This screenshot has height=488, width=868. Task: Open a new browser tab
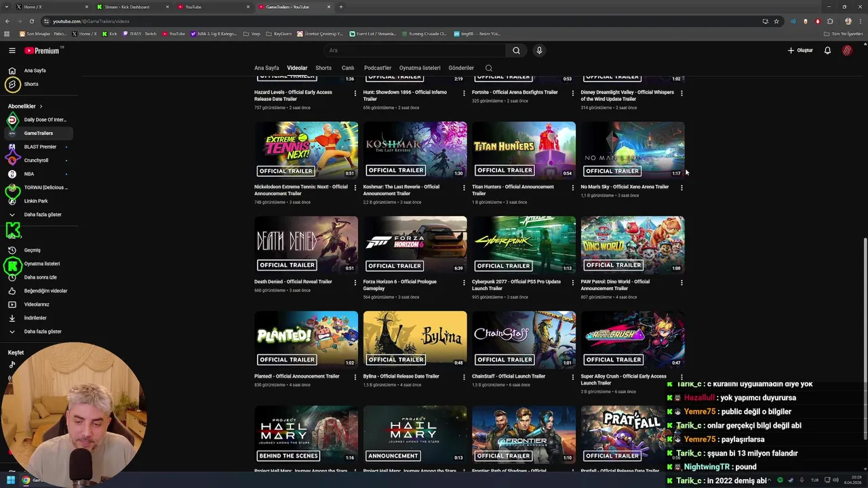[x=341, y=7]
